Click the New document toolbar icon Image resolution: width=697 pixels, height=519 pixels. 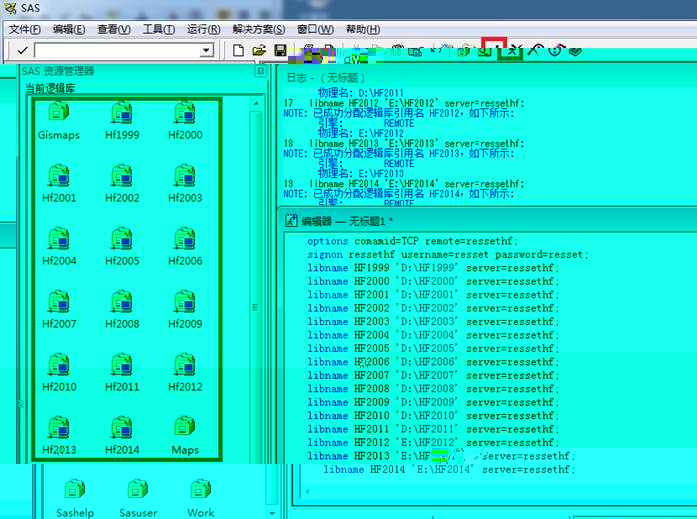(x=238, y=50)
